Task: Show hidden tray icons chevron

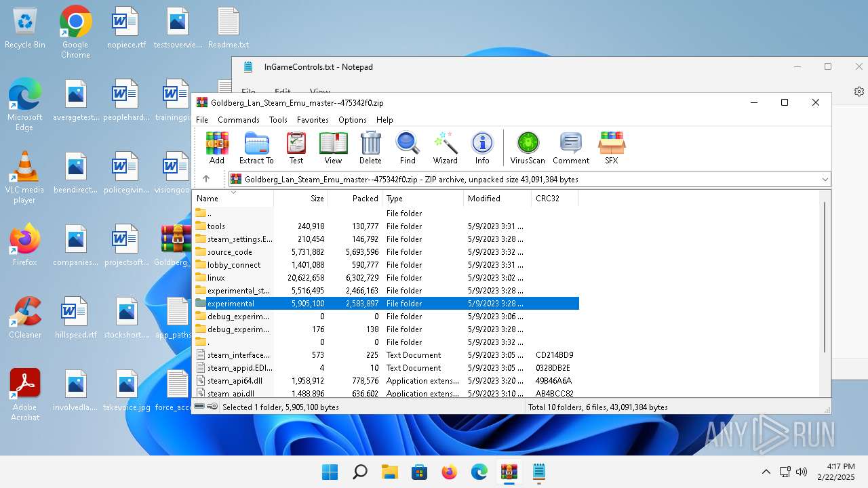Action: point(766,472)
